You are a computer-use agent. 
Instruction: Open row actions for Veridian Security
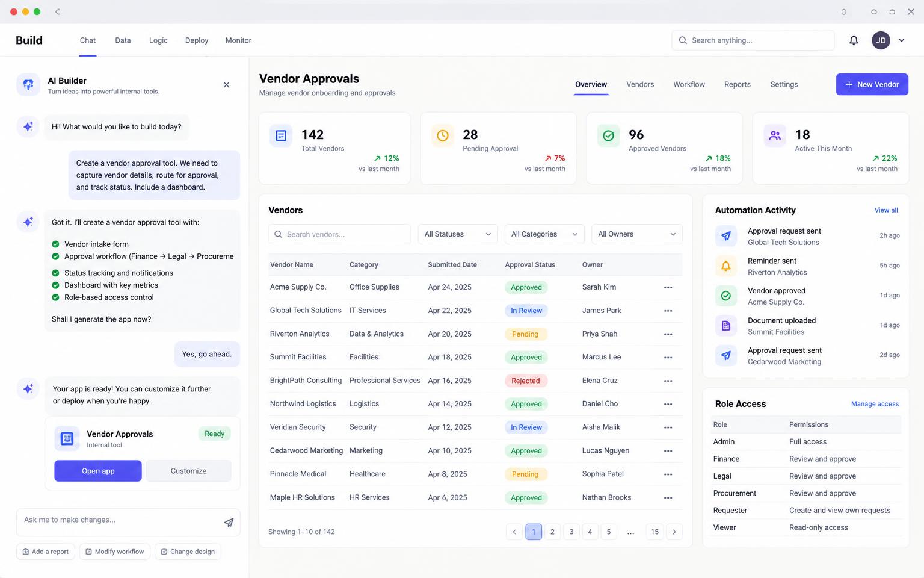click(x=668, y=427)
